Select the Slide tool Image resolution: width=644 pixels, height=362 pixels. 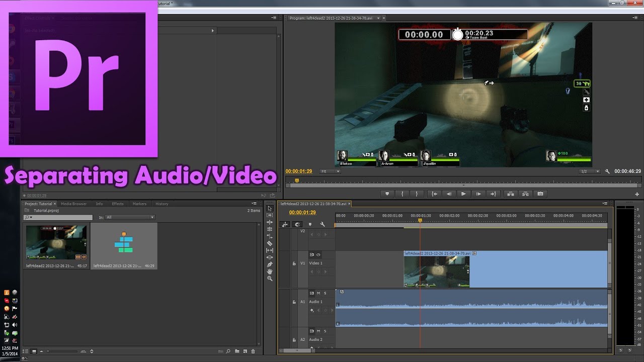[270, 257]
